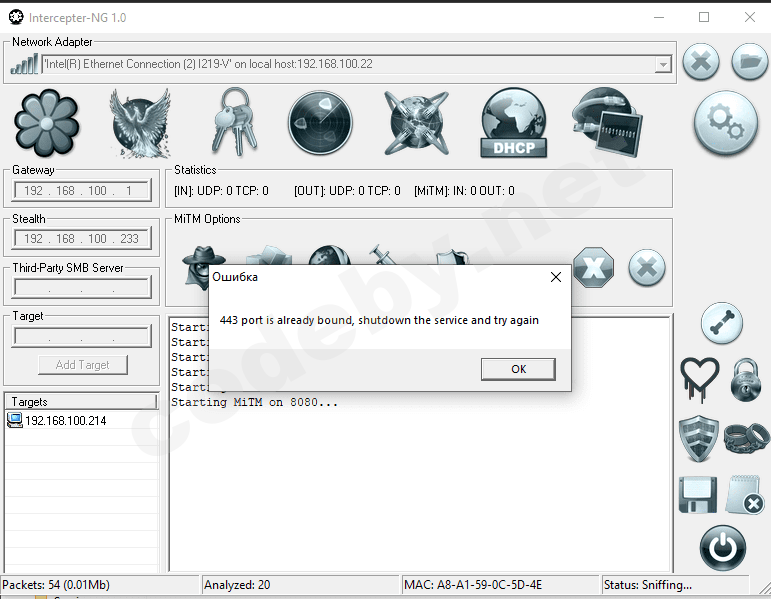Click the signal-strength bars adapter icon

pyautogui.click(x=24, y=64)
